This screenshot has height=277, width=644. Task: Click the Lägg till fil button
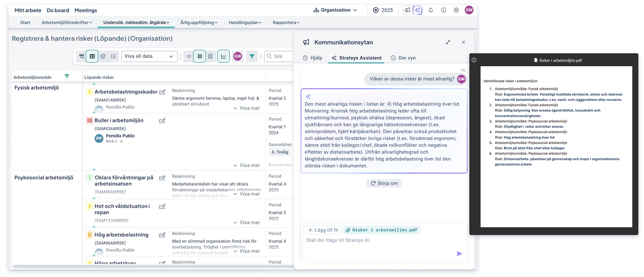[x=323, y=230]
